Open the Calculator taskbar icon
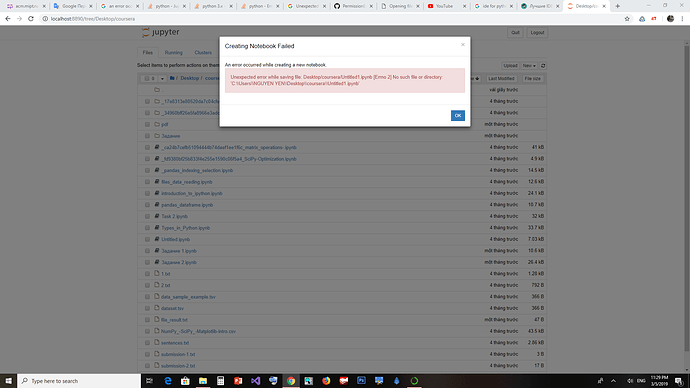 pos(220,381)
